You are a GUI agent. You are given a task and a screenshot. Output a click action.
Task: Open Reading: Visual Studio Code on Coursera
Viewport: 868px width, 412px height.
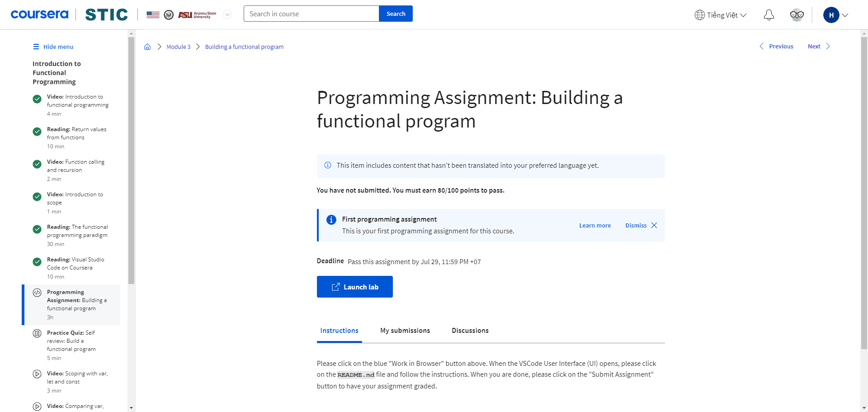72,268
